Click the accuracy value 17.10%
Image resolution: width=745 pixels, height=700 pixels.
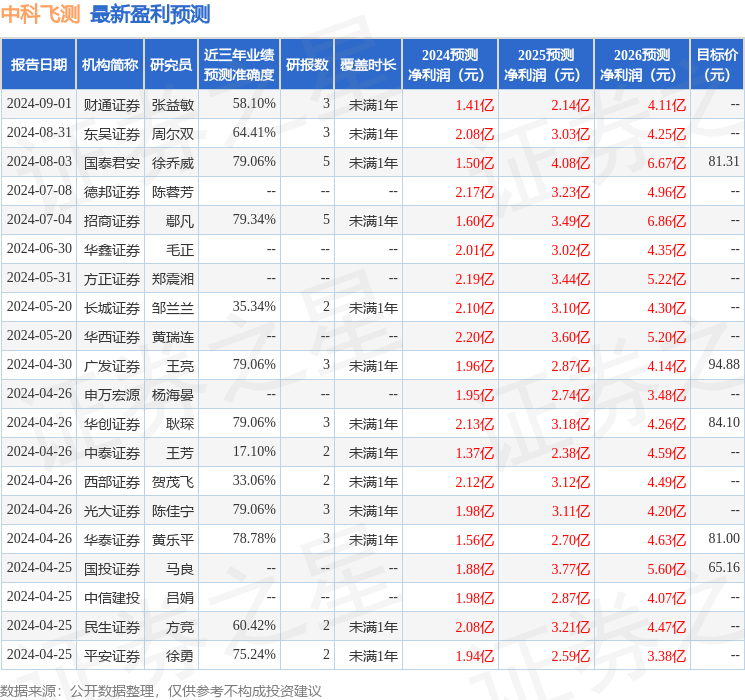point(254,451)
